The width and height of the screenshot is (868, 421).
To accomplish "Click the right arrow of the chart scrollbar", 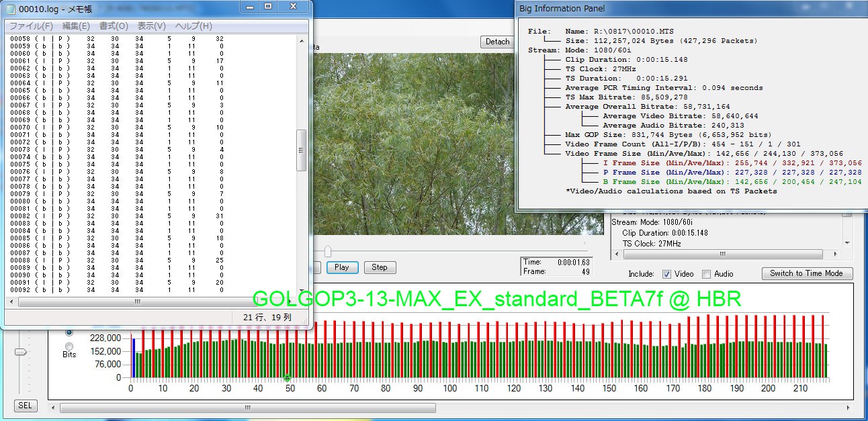I will pyautogui.click(x=847, y=408).
